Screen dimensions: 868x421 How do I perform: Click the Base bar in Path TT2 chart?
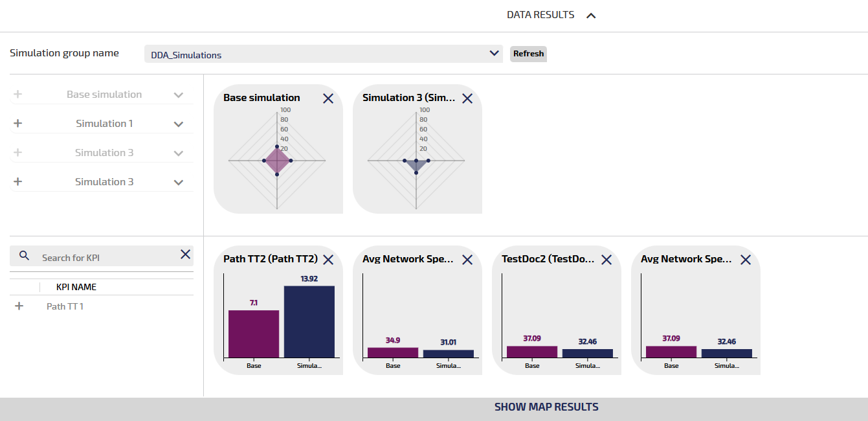pos(254,334)
